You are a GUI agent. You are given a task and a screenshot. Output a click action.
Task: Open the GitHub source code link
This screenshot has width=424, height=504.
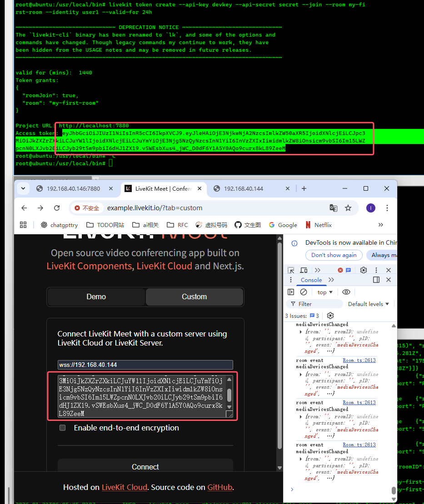tap(219, 487)
